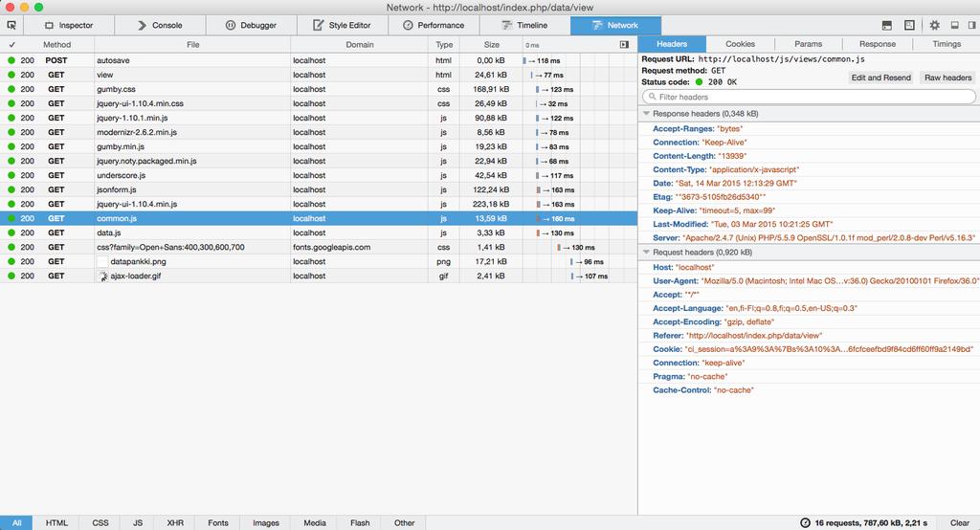Sort by Method column header

[x=56, y=44]
